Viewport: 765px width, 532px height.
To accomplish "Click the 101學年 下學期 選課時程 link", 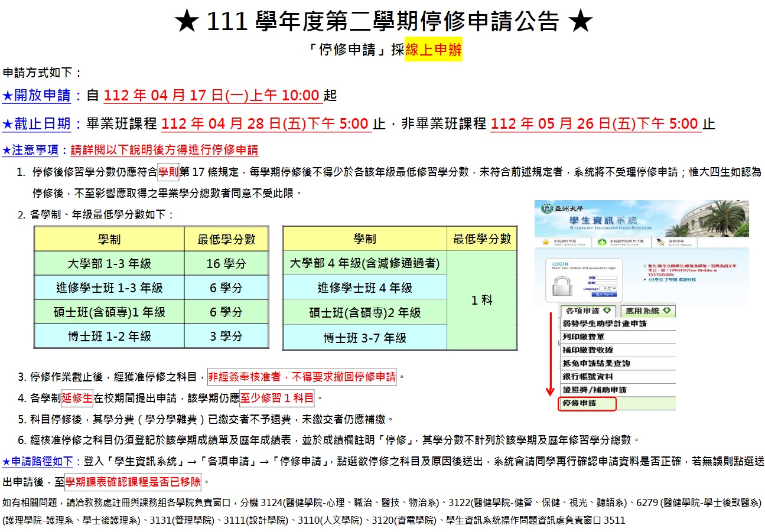I will (x=672, y=280).
